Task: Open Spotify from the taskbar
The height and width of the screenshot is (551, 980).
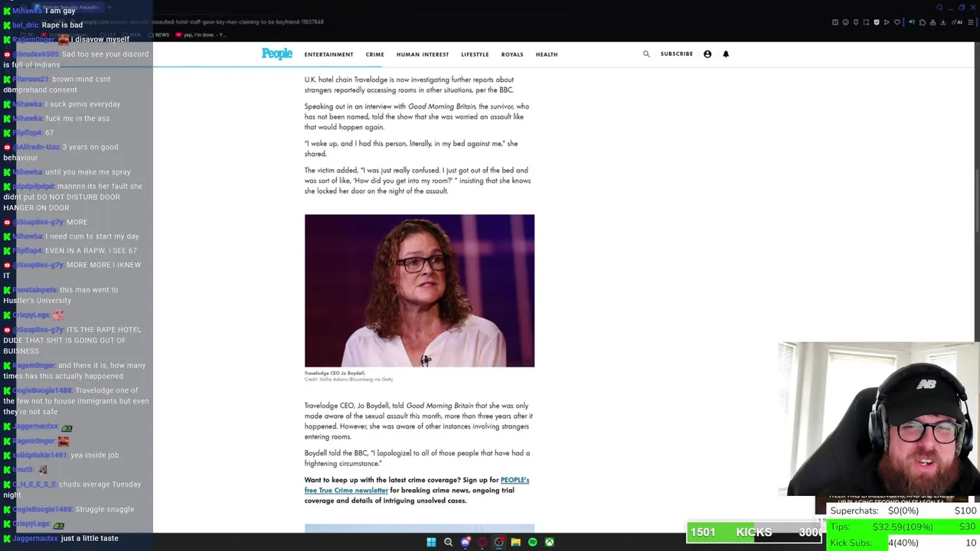Action: point(532,542)
